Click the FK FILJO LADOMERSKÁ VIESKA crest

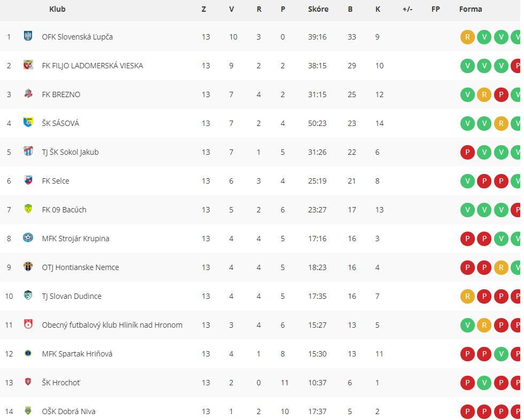coord(28,65)
